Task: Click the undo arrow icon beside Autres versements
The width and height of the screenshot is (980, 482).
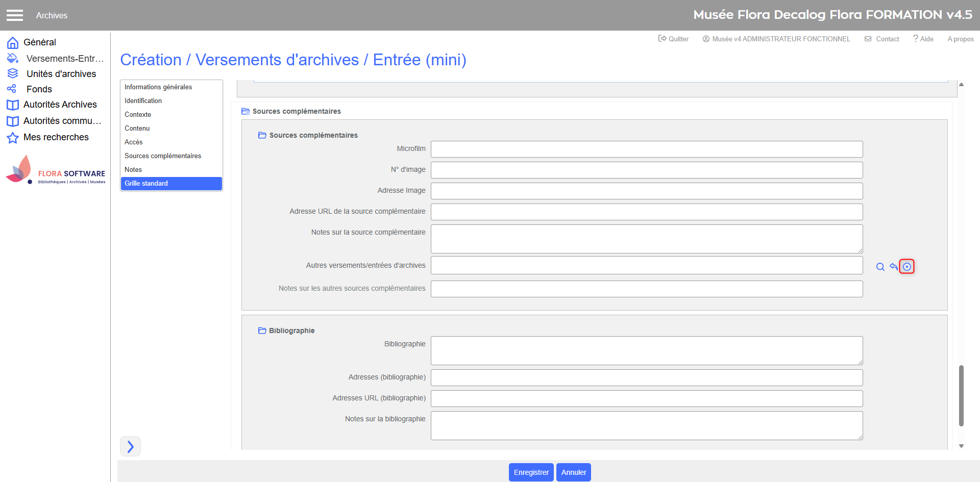Action: (893, 267)
